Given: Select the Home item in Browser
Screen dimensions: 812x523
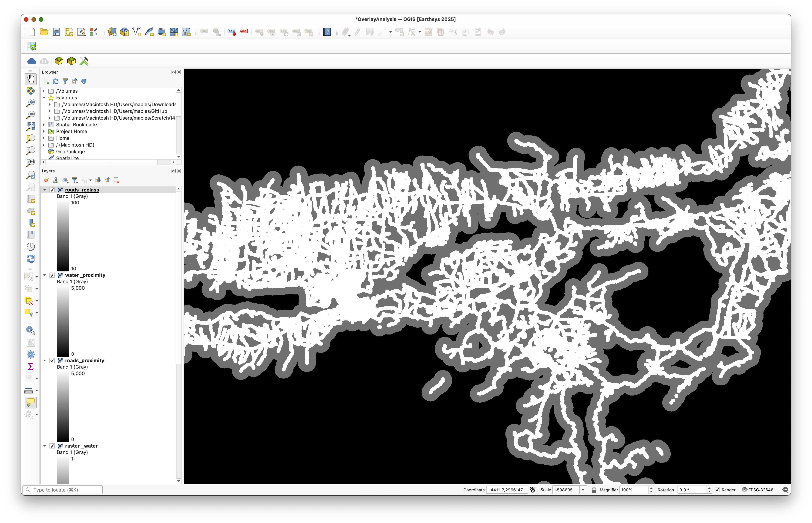Looking at the screenshot, I should coord(63,138).
